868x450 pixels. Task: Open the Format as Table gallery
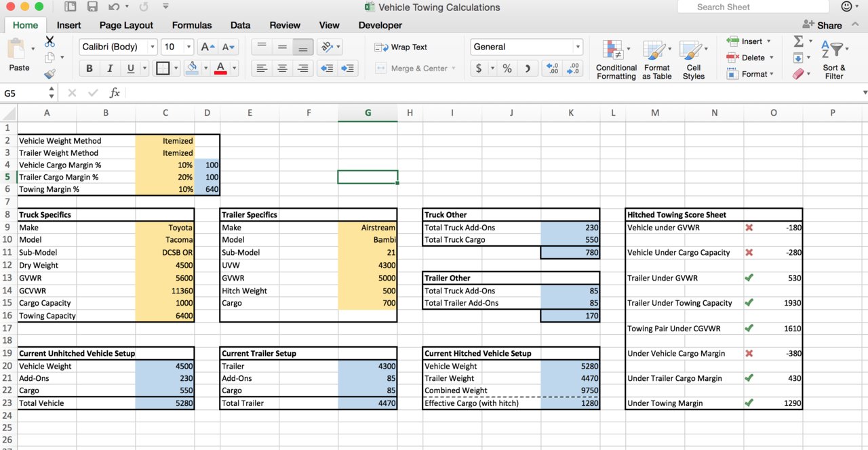point(657,60)
